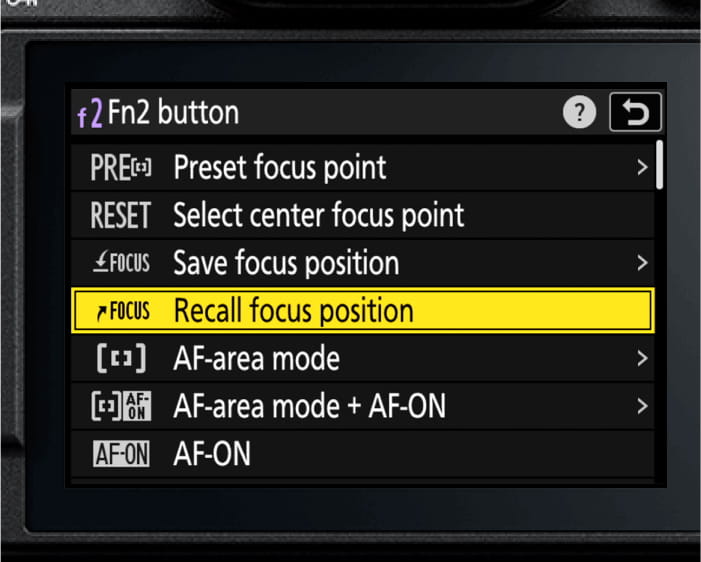The image size is (701, 562).
Task: Select the Preset focus point option
Action: pos(280,167)
